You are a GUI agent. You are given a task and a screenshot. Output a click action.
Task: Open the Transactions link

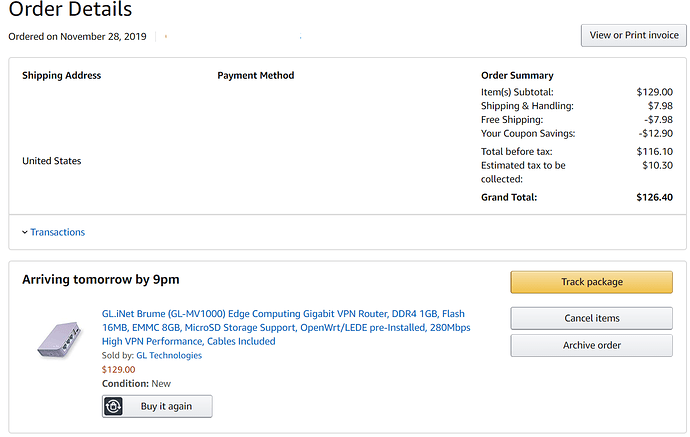(57, 232)
